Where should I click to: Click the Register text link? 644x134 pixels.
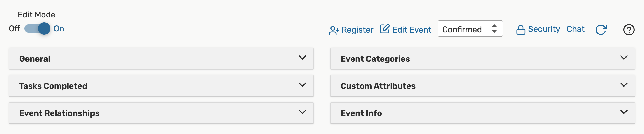(x=357, y=30)
